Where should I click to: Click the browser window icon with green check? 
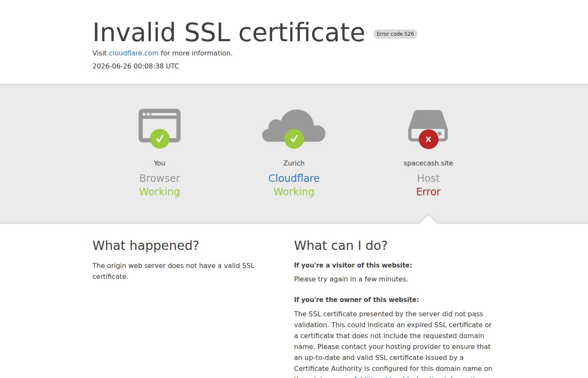click(160, 128)
